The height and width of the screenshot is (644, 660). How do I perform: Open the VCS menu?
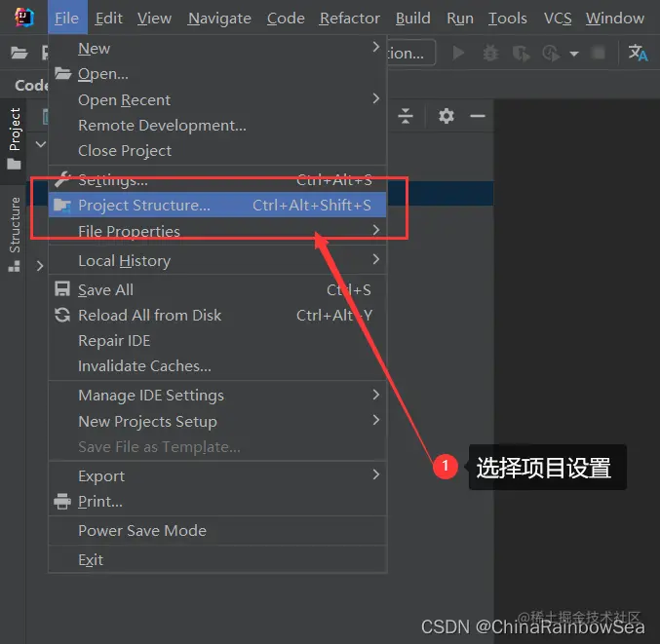click(558, 19)
